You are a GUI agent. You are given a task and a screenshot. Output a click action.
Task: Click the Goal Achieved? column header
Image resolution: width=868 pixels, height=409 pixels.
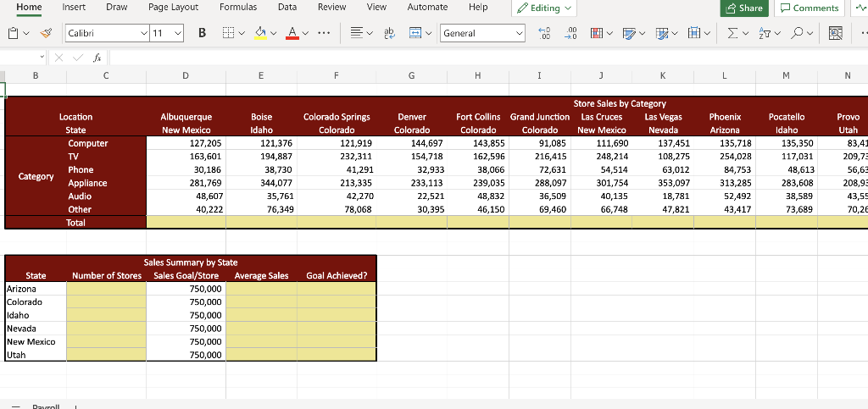click(337, 276)
